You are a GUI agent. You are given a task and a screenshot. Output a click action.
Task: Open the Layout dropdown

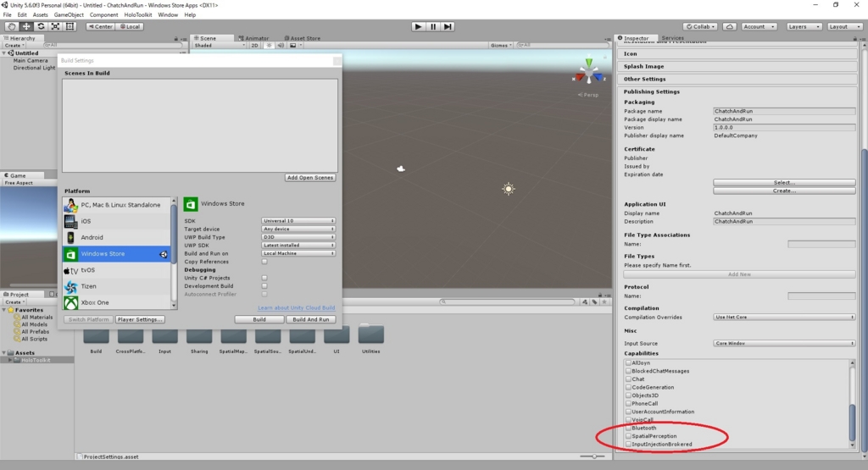[x=845, y=26]
